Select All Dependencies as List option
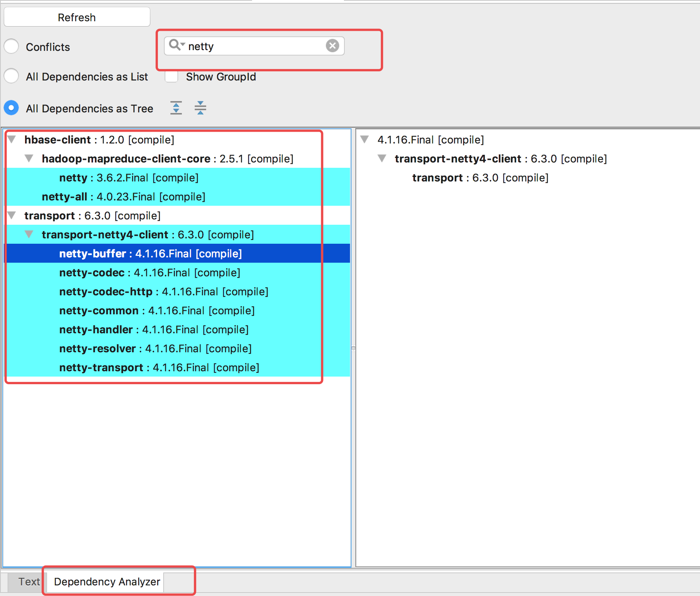700x596 pixels. click(11, 76)
